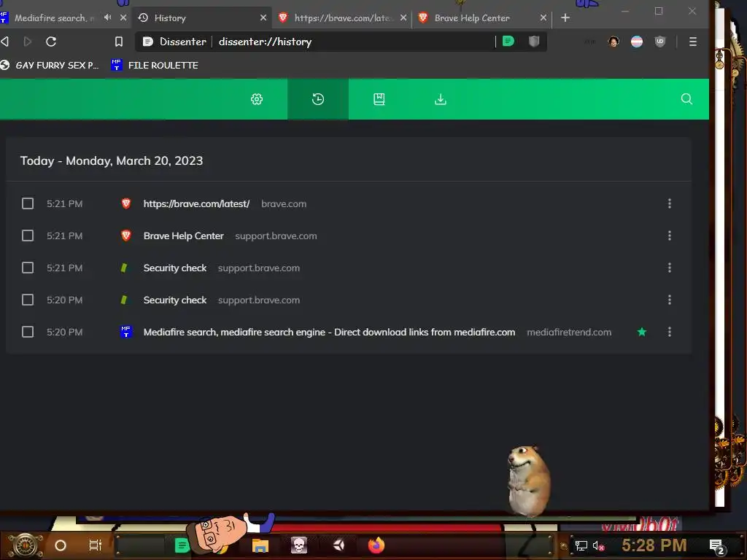Open the browser hamburger menu

tap(693, 42)
